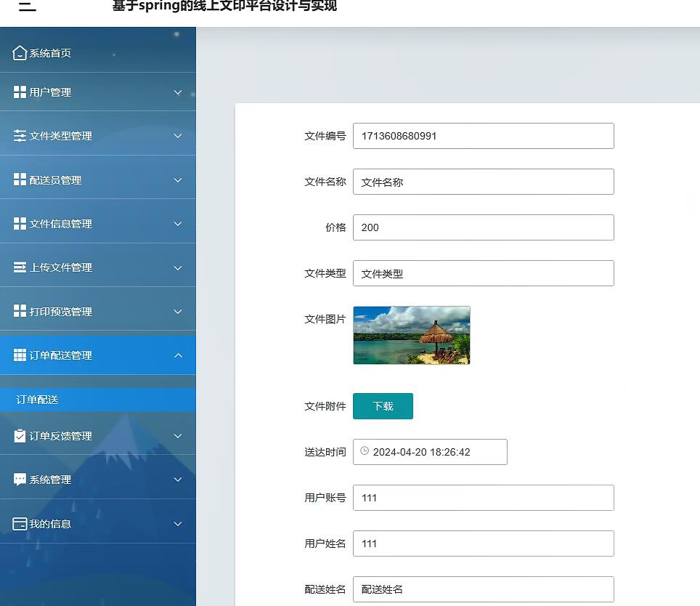Image resolution: width=700 pixels, height=606 pixels.
Task: Click the 下载 download button
Action: (x=383, y=406)
